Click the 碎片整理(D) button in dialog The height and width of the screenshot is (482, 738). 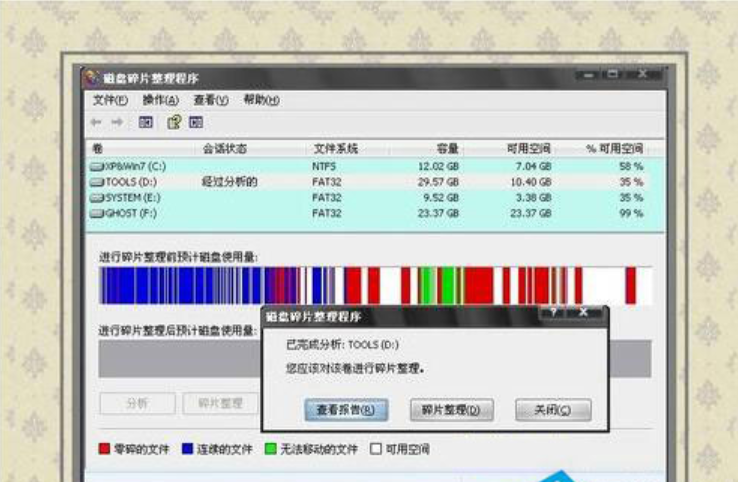451,410
